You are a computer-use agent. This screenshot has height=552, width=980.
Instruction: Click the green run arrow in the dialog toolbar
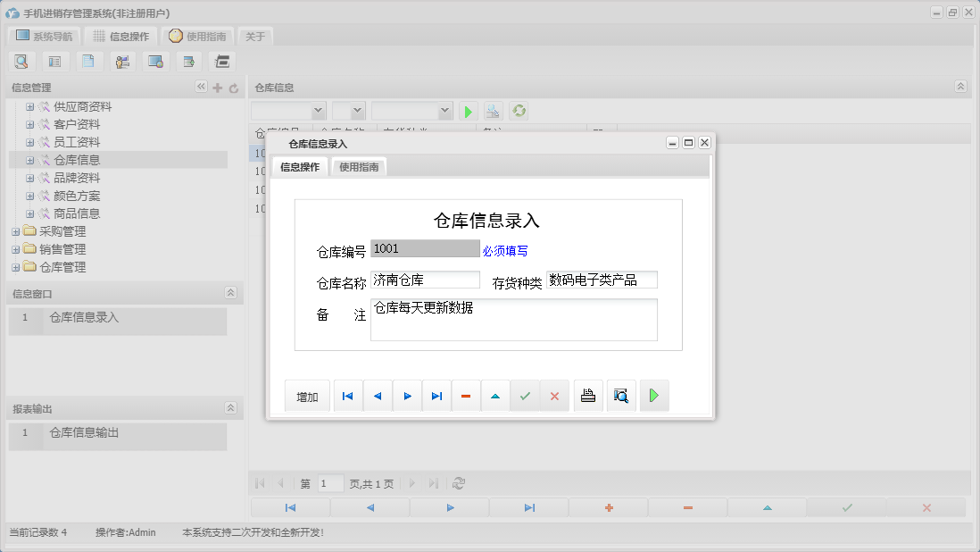click(653, 395)
